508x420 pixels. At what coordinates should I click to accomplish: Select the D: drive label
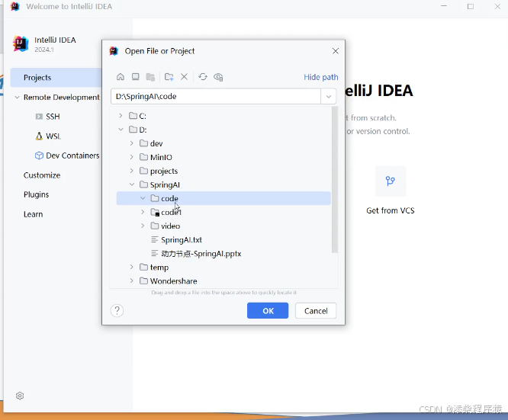click(143, 130)
